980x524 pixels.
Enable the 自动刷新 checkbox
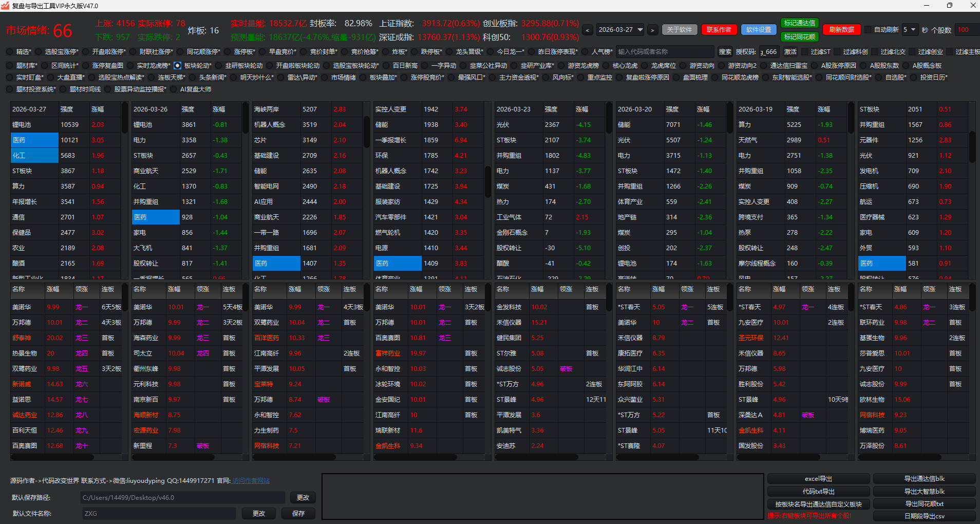[869, 30]
